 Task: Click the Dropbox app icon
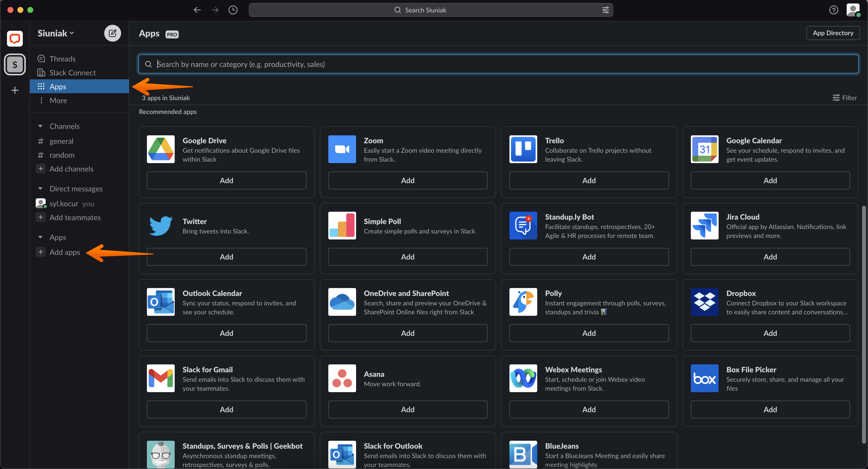coord(704,302)
